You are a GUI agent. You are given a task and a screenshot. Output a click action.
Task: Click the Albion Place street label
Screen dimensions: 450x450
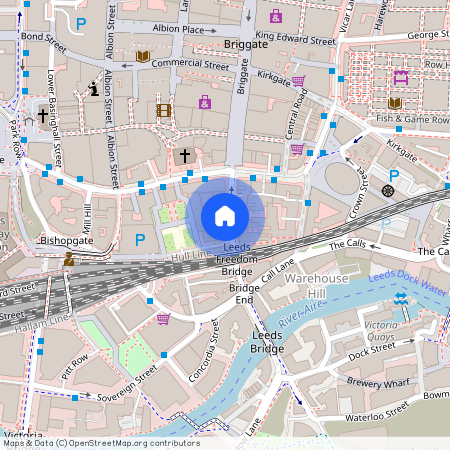point(178,29)
